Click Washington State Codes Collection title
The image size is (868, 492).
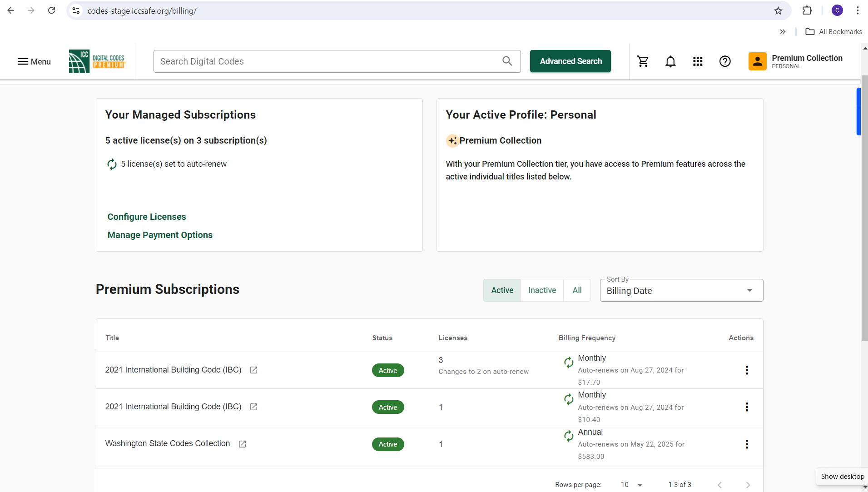(168, 443)
